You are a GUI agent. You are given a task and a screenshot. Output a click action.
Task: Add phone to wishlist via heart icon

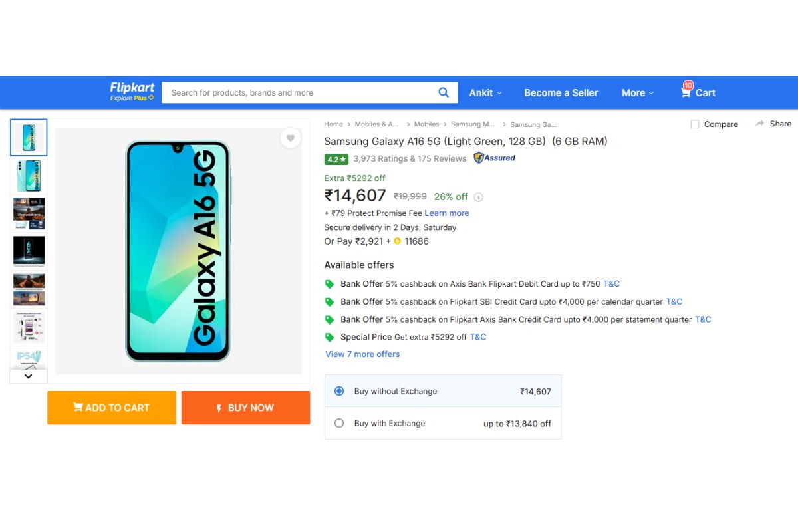click(x=291, y=138)
